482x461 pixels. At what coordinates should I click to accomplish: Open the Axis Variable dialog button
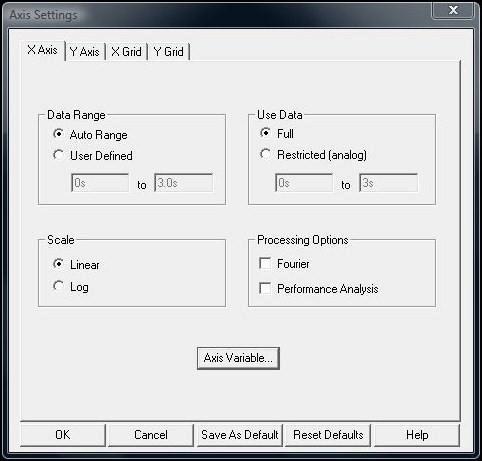click(x=238, y=358)
